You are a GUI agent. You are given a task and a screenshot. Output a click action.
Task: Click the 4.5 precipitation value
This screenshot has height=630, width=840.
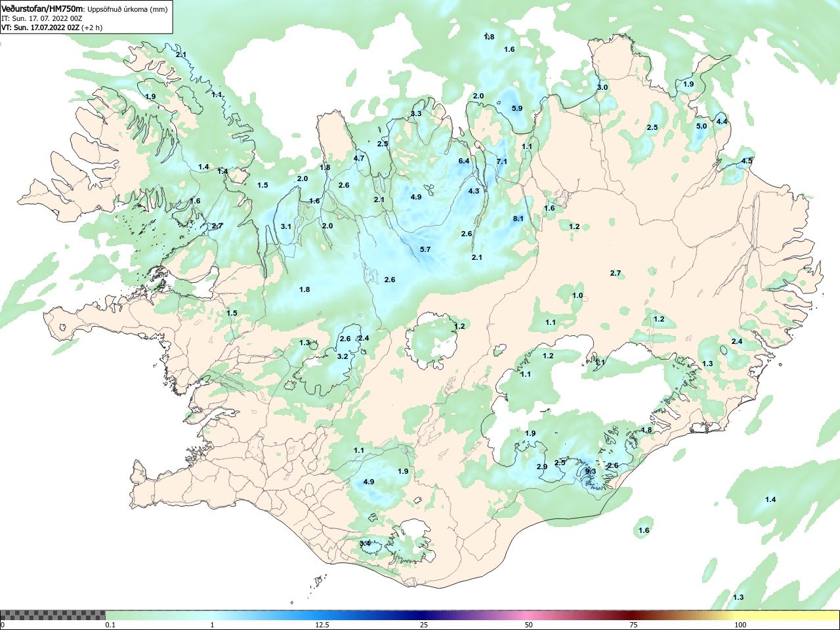747,161
